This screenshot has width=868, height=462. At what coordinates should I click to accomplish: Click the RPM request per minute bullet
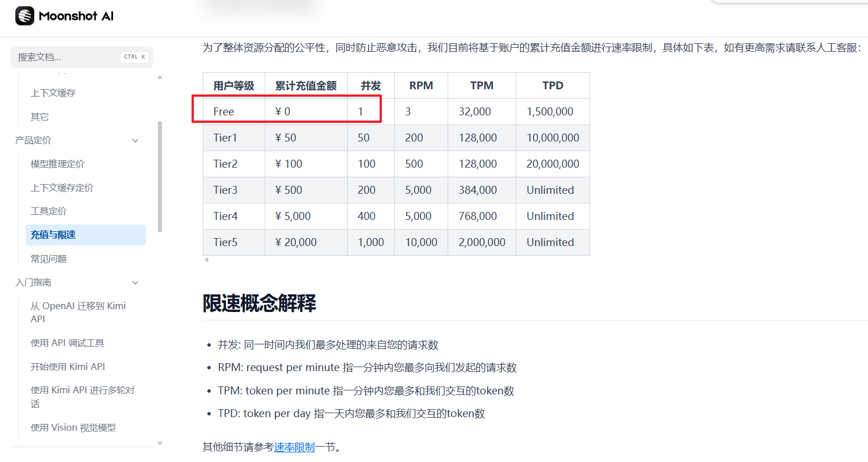coord(367,368)
